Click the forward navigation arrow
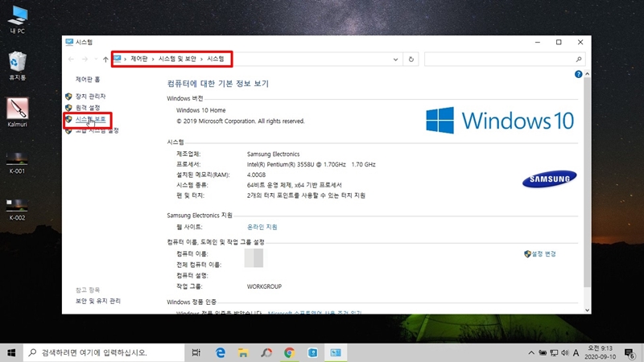The height and width of the screenshot is (362, 644). (x=85, y=59)
